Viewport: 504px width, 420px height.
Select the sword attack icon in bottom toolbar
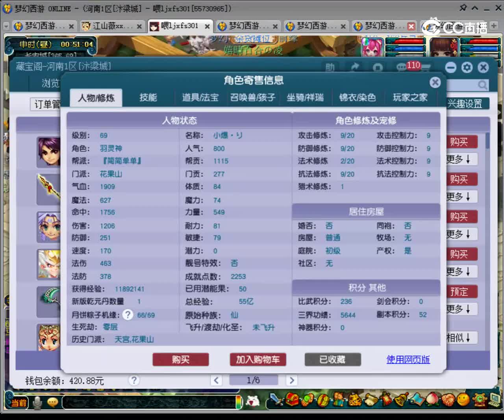[277, 400]
